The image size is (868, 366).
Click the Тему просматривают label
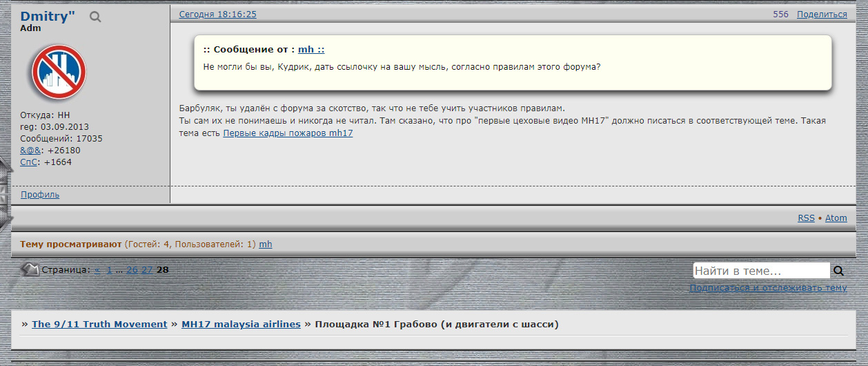click(x=71, y=244)
